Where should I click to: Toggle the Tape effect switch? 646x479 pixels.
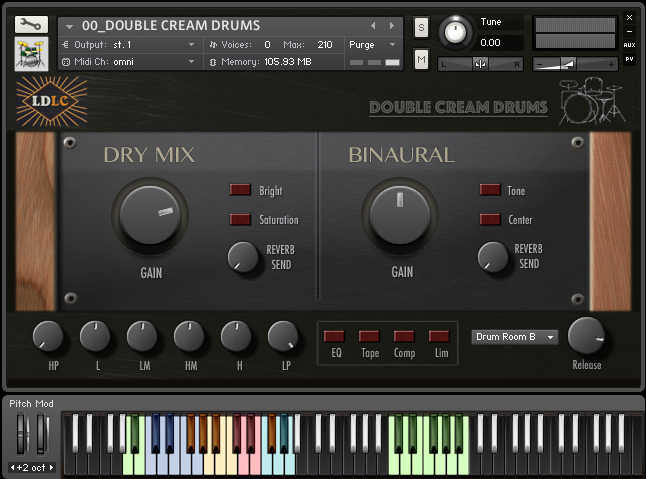369,336
